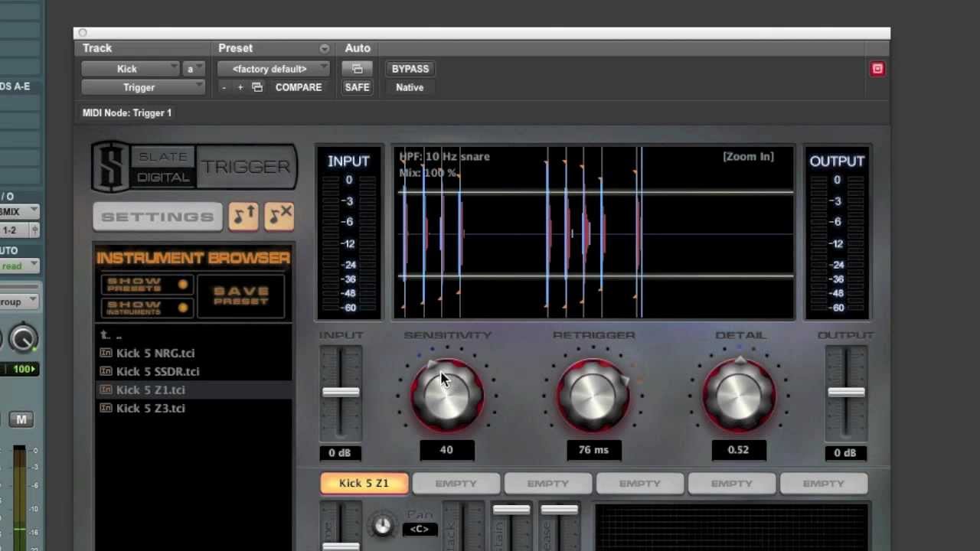The width and height of the screenshot is (980, 551).
Task: Click the OUTPUT fader handle
Action: 846,392
